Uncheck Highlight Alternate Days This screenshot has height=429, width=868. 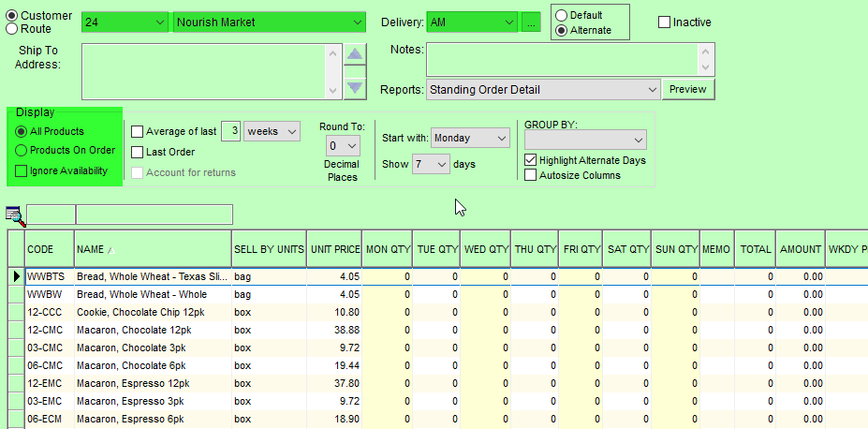(530, 160)
